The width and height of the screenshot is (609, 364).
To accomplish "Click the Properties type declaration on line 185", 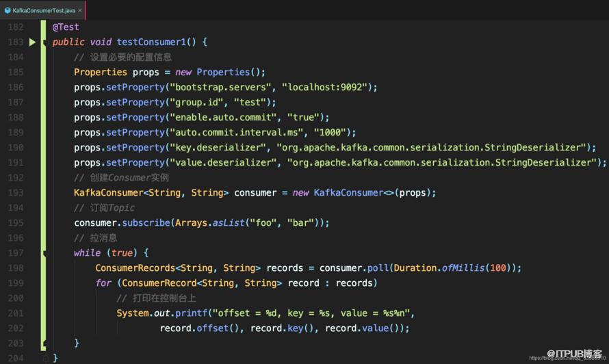I will click(100, 73).
